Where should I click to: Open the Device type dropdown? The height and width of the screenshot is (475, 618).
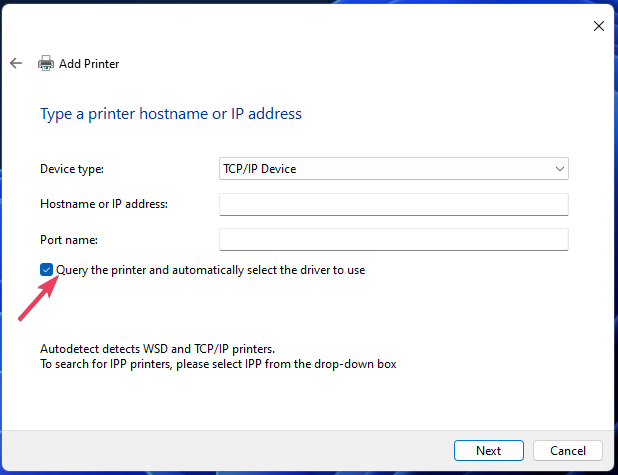tap(394, 169)
